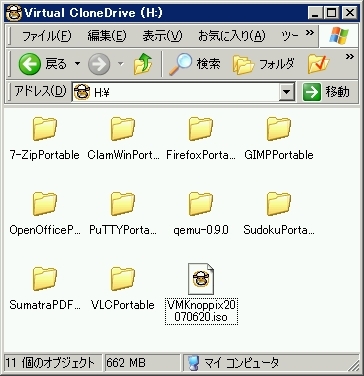The width and height of the screenshot is (364, 376).
Task: Select the VLCPortable name label
Action: tap(123, 305)
